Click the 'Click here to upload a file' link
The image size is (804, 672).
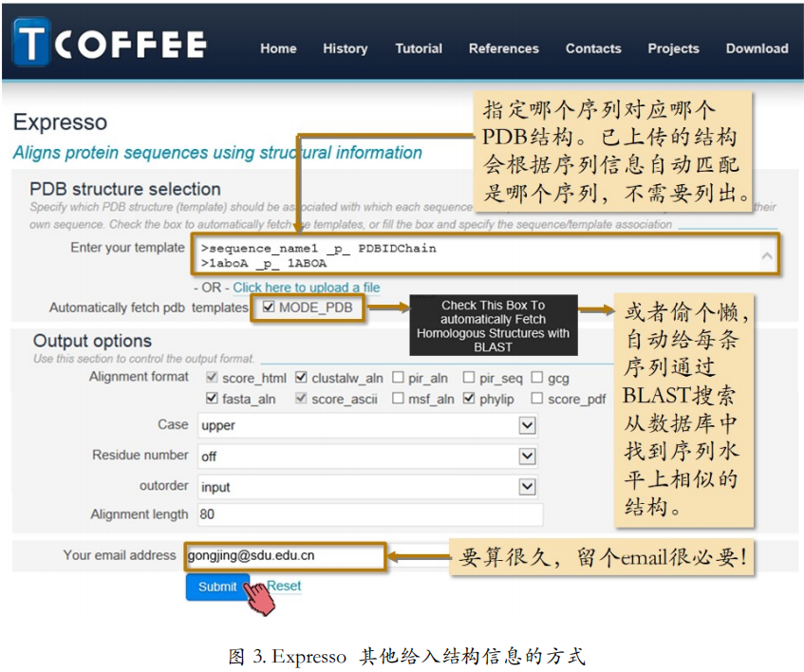pos(307,288)
